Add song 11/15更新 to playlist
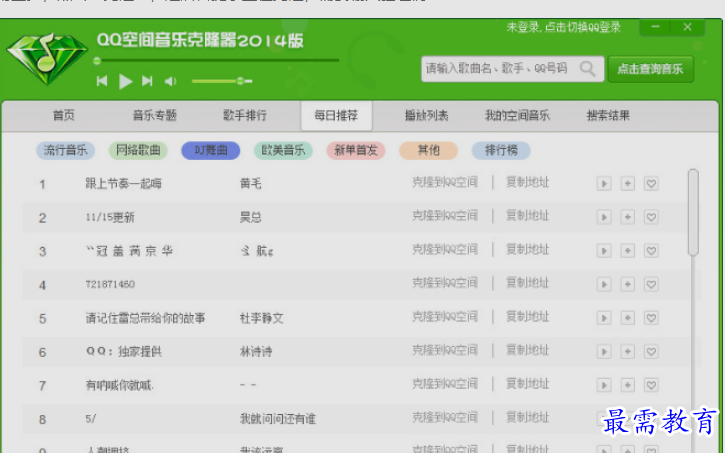This screenshot has width=725, height=453. [627, 217]
